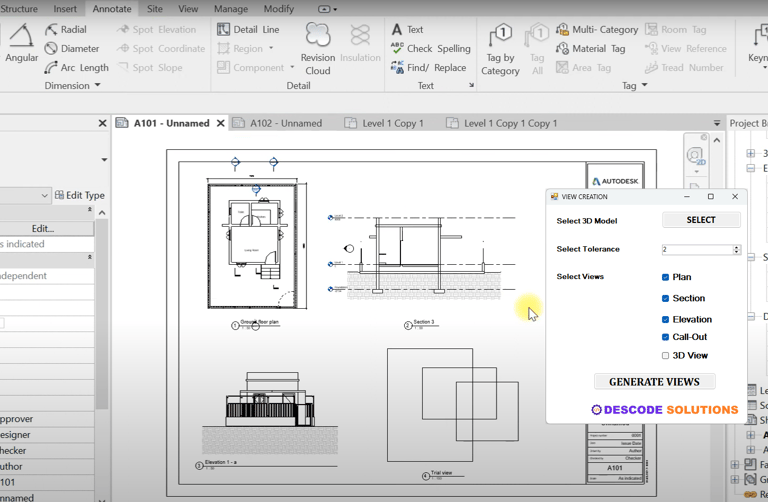Switch to the Level 1 Copy 1 tab
The height and width of the screenshot is (502, 768).
point(384,123)
